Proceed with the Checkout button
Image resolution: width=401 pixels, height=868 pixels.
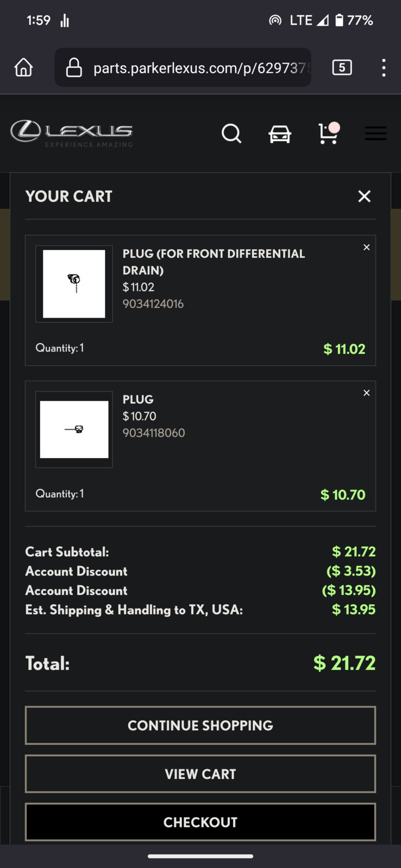pos(200,822)
